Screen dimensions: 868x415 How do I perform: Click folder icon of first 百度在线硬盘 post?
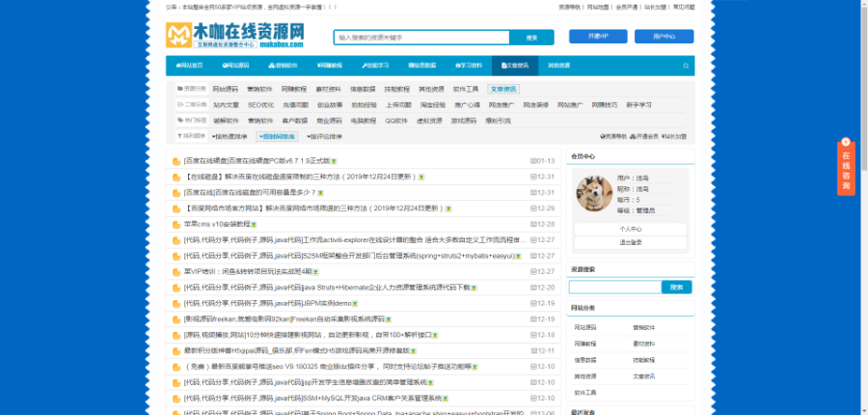pos(176,161)
